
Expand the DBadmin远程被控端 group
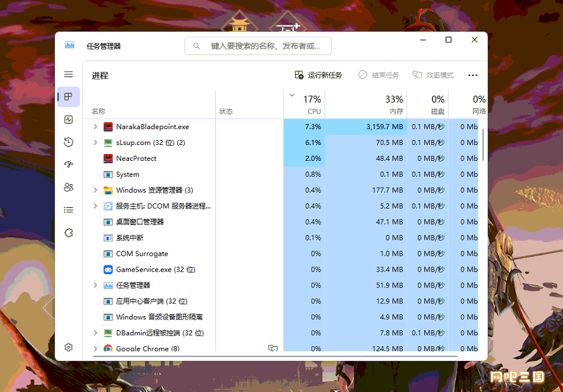tap(95, 333)
